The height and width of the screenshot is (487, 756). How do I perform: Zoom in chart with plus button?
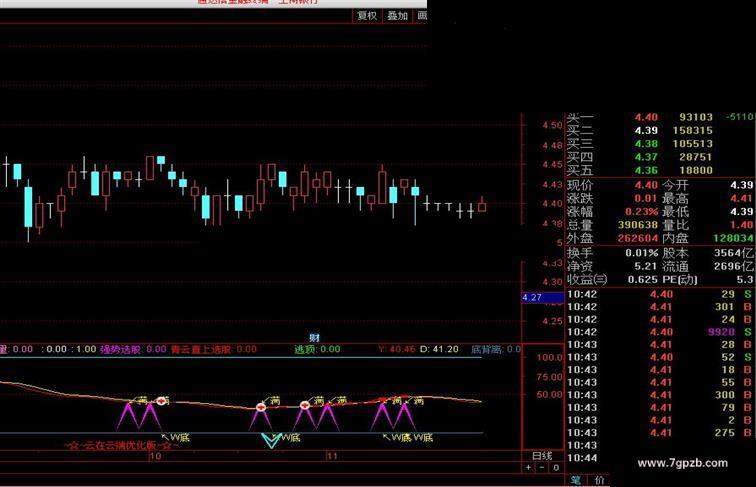pos(528,467)
